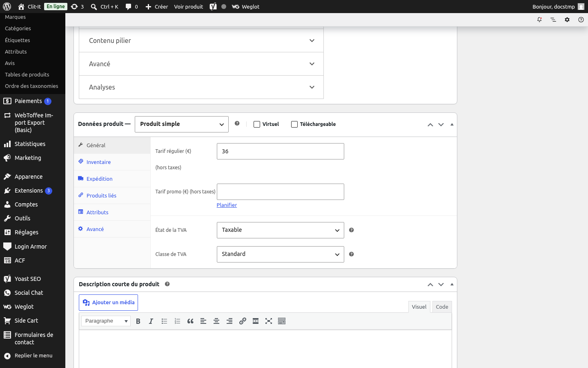The width and height of the screenshot is (588, 368).
Task: Insert link using chain icon
Action: point(243,321)
